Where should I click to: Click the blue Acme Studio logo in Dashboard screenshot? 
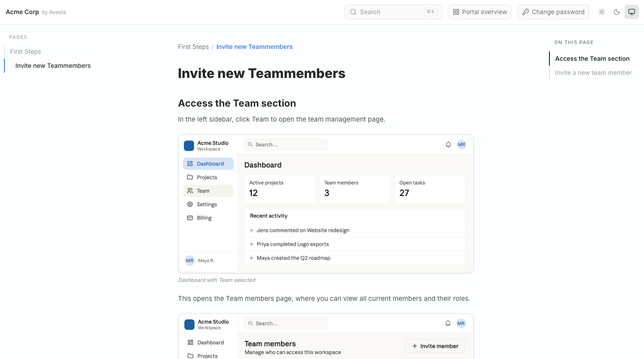click(189, 146)
